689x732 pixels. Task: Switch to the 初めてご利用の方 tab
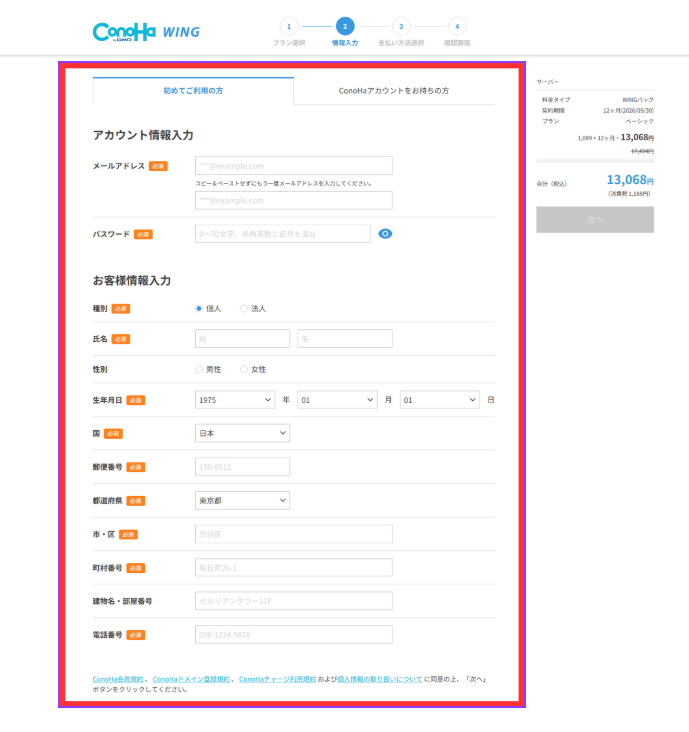(x=193, y=91)
